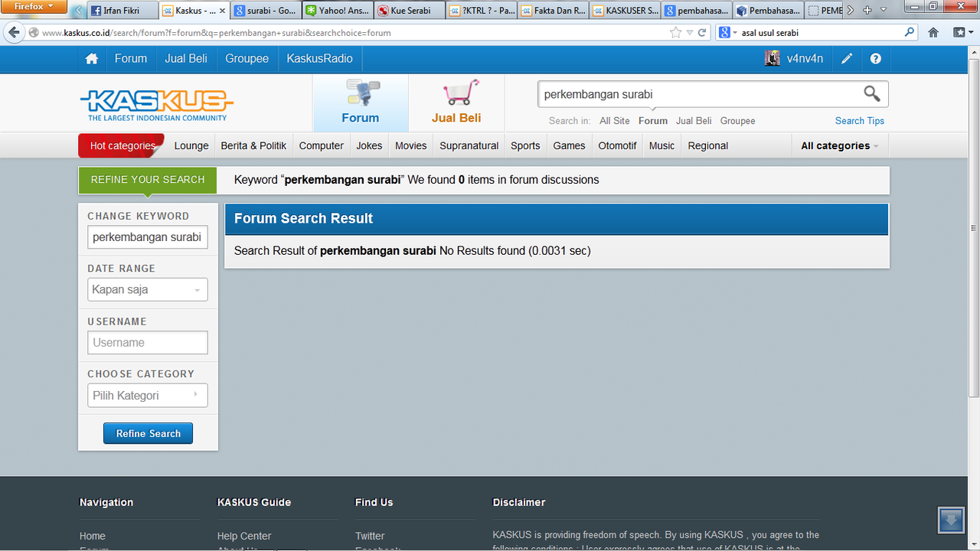Click the Hot categories red button
980x551 pixels.
coord(122,145)
